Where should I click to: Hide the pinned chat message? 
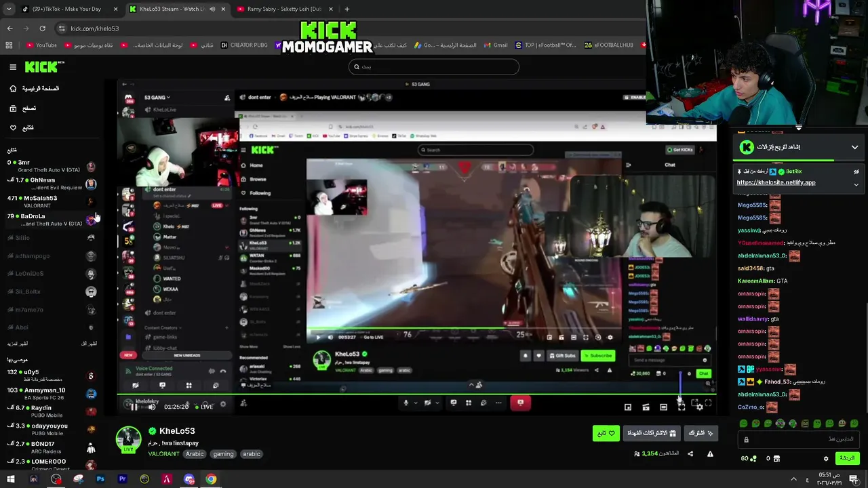856,172
